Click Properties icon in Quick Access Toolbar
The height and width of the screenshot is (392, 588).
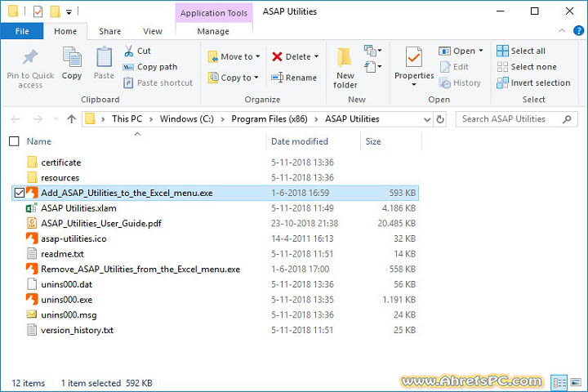click(x=38, y=12)
